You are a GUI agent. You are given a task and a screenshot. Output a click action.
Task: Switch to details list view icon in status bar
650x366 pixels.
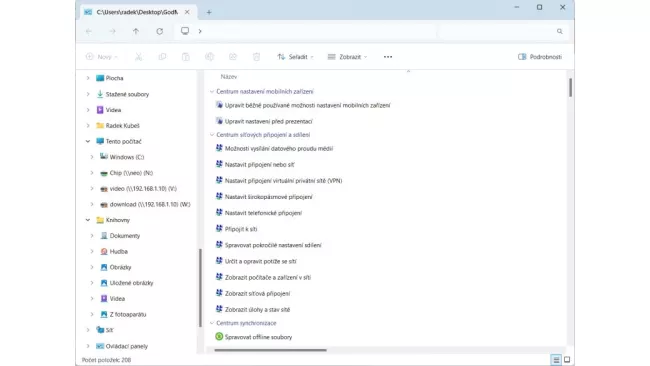(556, 359)
